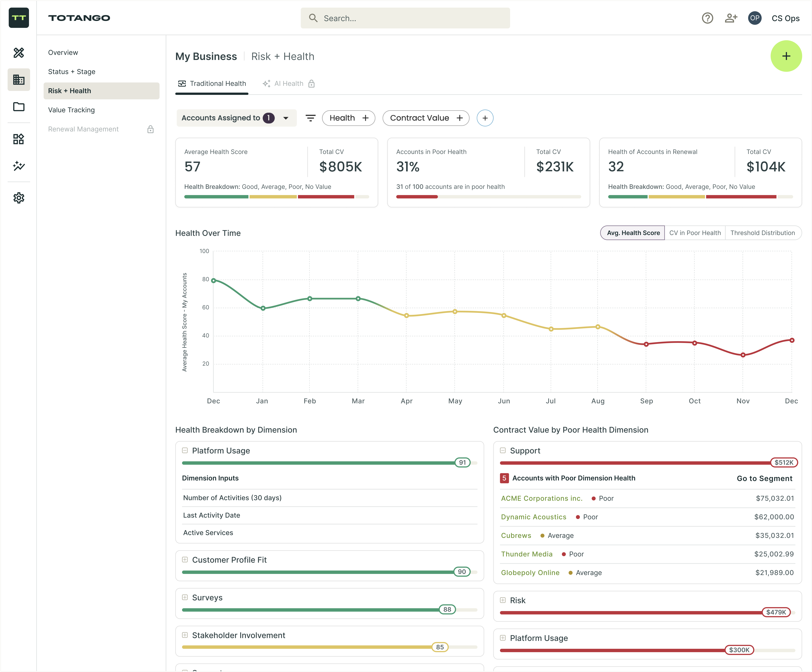
Task: Open Globepoly Online account
Action: point(530,573)
